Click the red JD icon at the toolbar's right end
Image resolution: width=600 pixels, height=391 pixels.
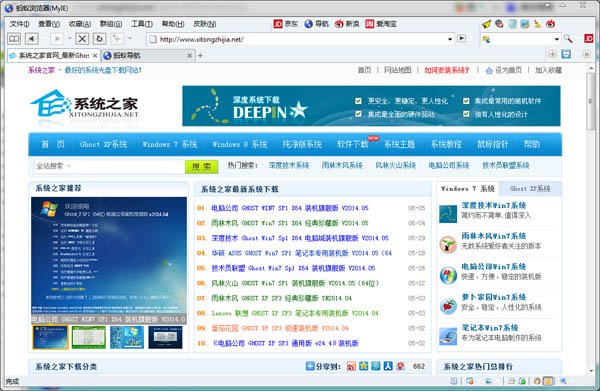(589, 39)
